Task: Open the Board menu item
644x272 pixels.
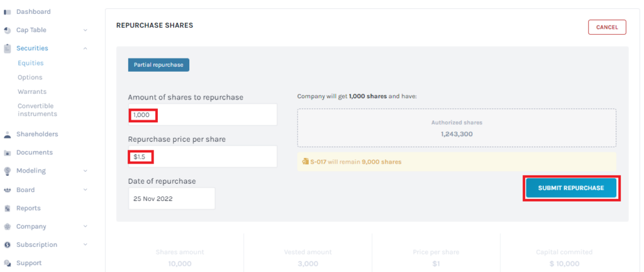Action: coord(25,190)
